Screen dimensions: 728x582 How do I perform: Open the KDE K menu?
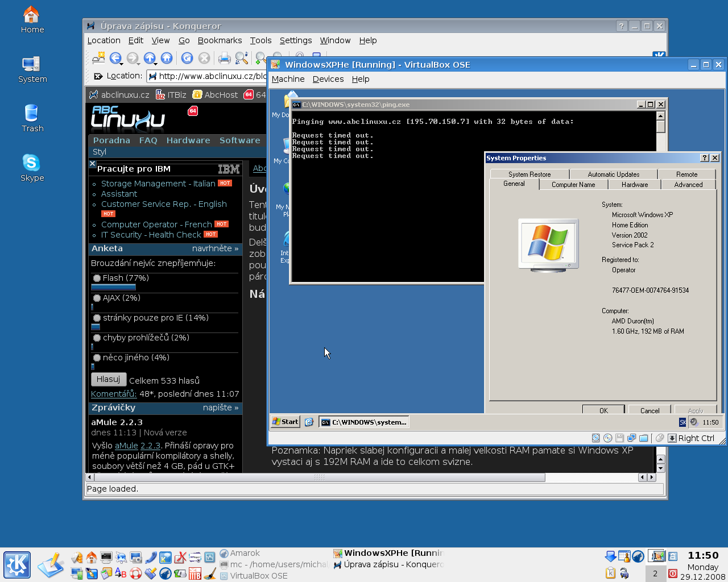point(17,565)
